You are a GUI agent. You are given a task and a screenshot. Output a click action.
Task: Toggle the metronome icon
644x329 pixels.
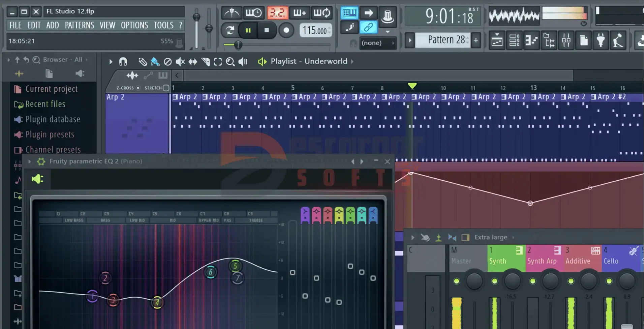232,13
